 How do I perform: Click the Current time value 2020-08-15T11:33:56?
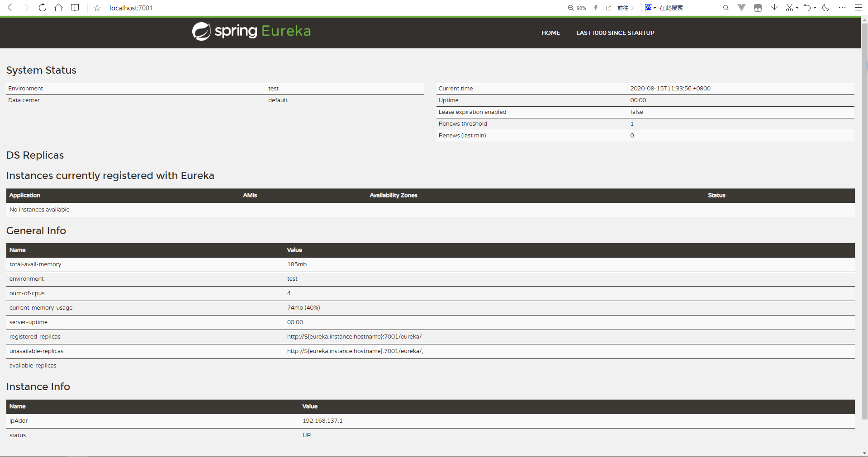[670, 89]
